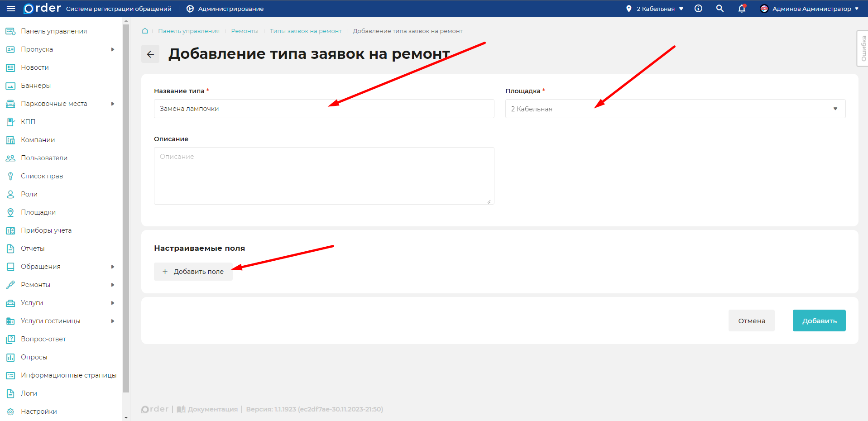The width and height of the screenshot is (868, 421).
Task: Open notifications bell icon
Action: (742, 9)
